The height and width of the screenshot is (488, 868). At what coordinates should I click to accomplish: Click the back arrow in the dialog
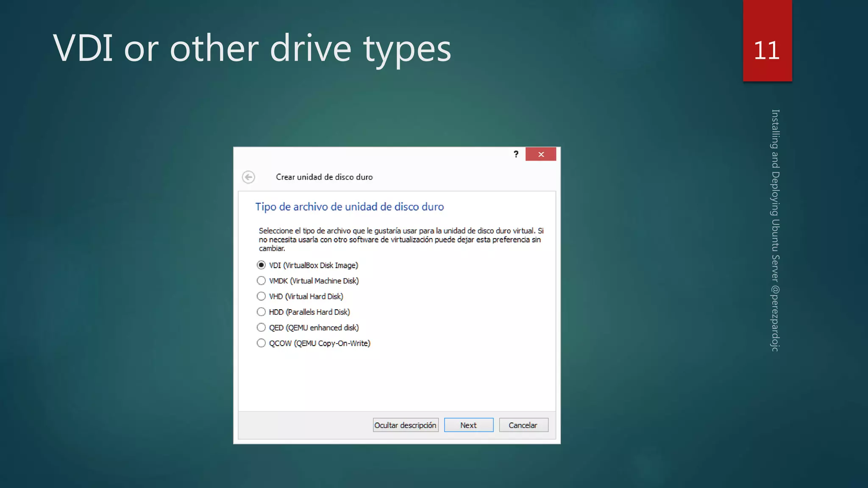click(248, 177)
